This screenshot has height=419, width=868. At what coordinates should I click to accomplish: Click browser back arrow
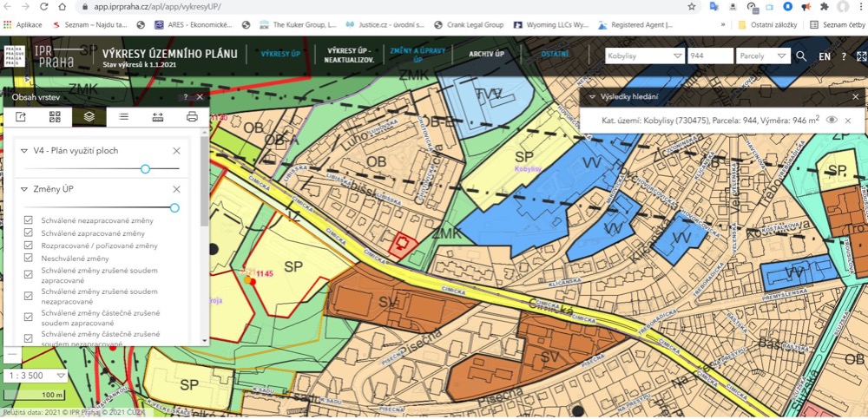coord(8,7)
